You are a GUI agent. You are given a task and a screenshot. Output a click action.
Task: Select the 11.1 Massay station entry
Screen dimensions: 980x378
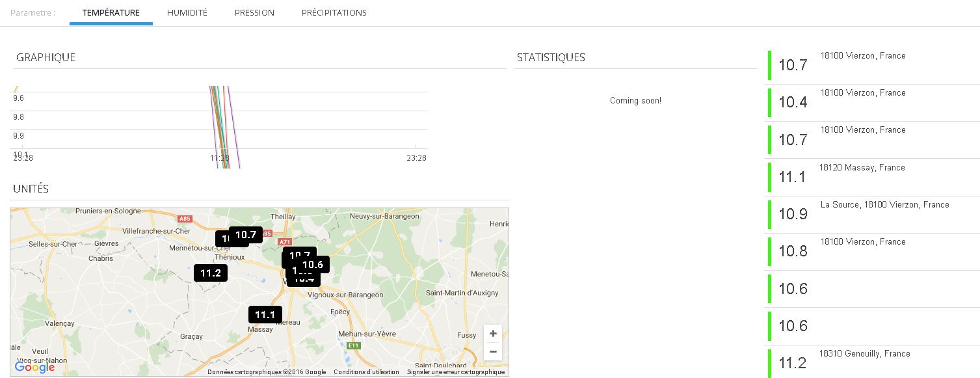point(871,176)
